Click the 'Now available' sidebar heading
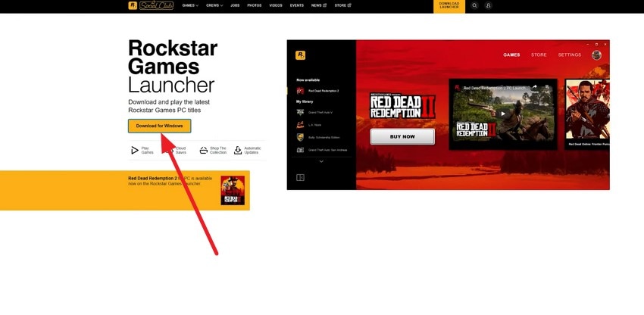 point(308,80)
